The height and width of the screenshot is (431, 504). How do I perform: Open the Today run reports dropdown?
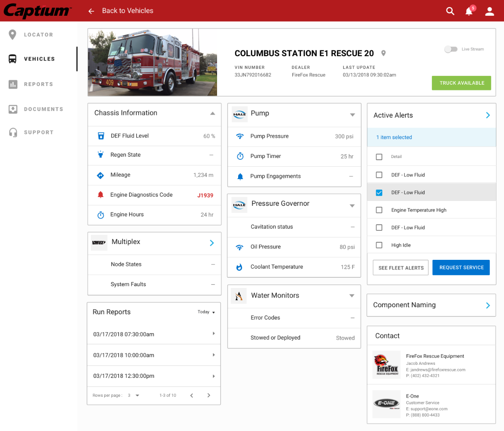click(206, 312)
